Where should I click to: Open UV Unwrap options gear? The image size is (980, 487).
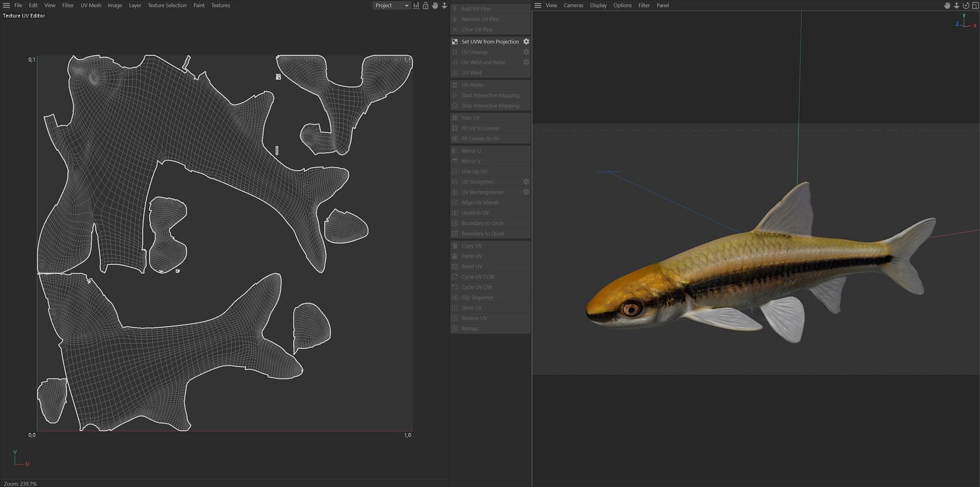click(x=526, y=52)
